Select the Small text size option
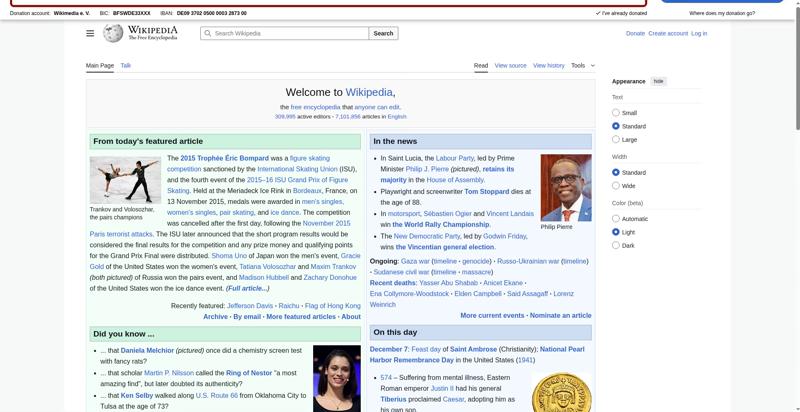Viewport: 800px width, 412px height. click(616, 113)
